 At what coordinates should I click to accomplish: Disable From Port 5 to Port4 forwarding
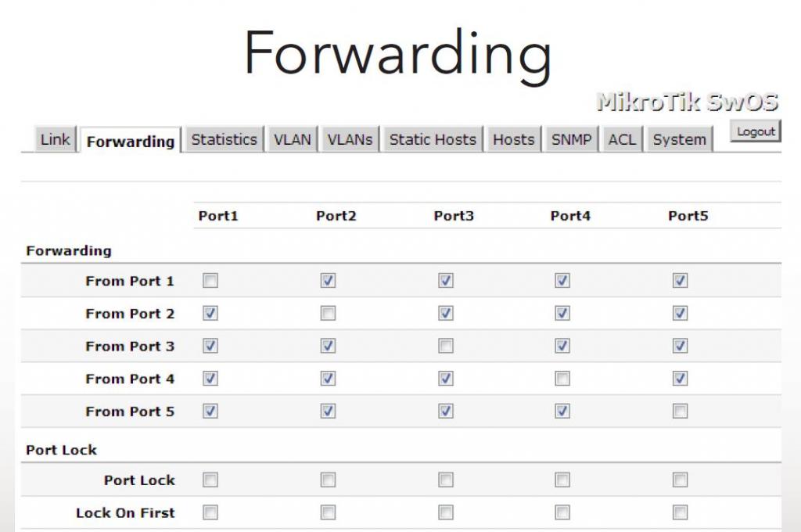click(562, 412)
